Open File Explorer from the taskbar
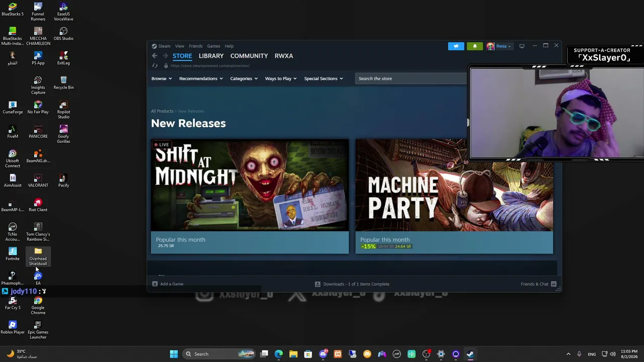The width and height of the screenshot is (644, 362). pyautogui.click(x=293, y=354)
